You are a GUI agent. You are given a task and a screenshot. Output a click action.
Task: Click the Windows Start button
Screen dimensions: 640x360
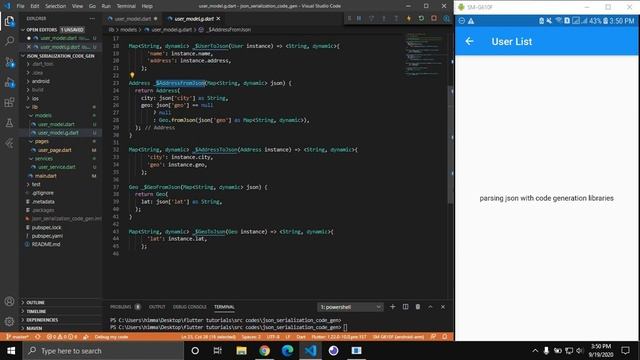tap(11, 351)
